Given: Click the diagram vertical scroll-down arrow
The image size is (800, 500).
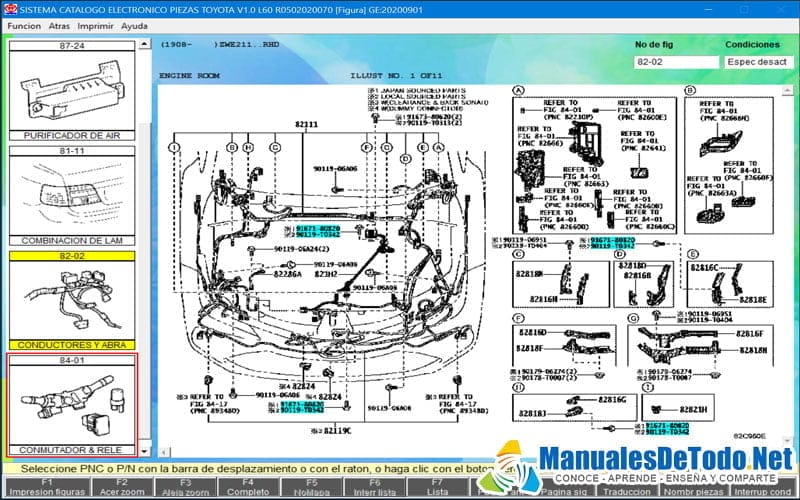Looking at the screenshot, I should [x=788, y=440].
